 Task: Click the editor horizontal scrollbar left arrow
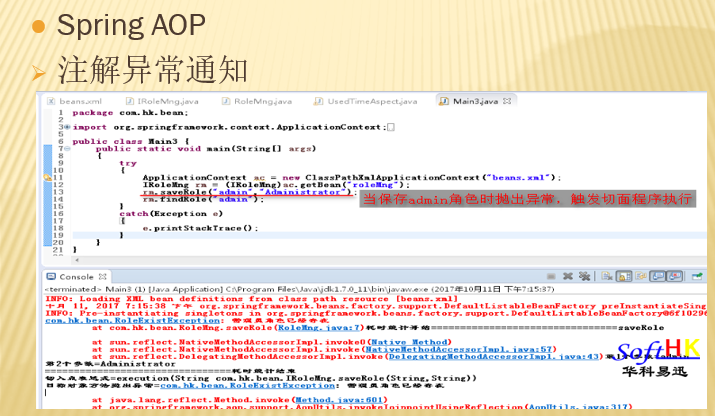point(77,260)
